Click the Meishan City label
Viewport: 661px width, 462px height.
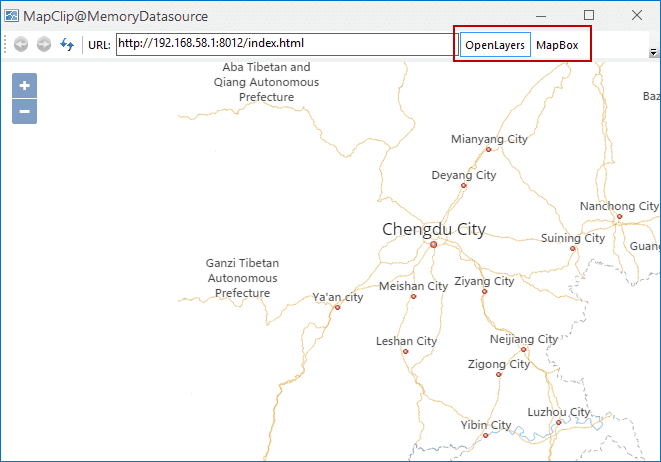[413, 286]
